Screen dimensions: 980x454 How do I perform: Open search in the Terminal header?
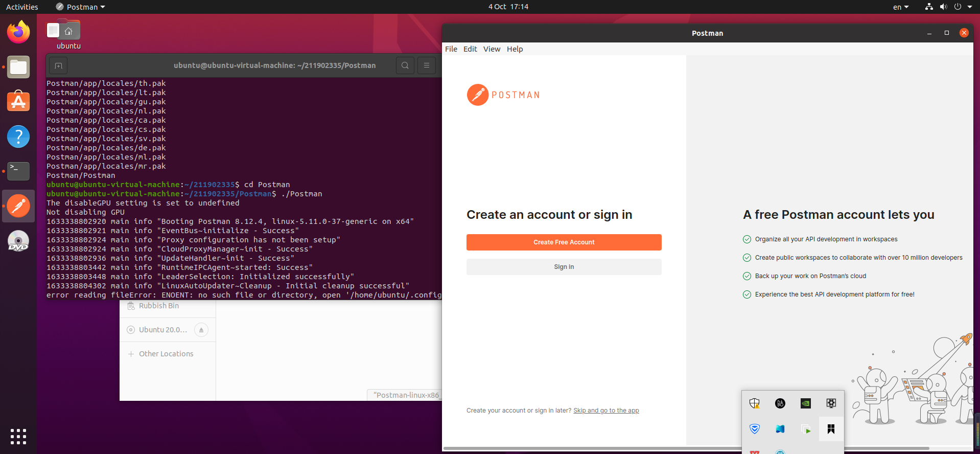coord(405,65)
